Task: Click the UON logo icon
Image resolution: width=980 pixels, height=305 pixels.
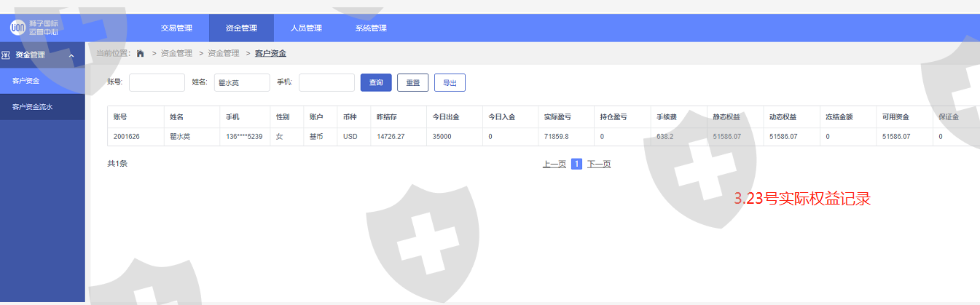Action: (x=18, y=28)
